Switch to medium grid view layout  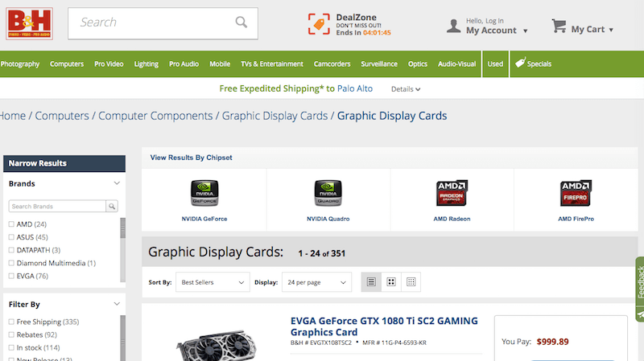(391, 282)
